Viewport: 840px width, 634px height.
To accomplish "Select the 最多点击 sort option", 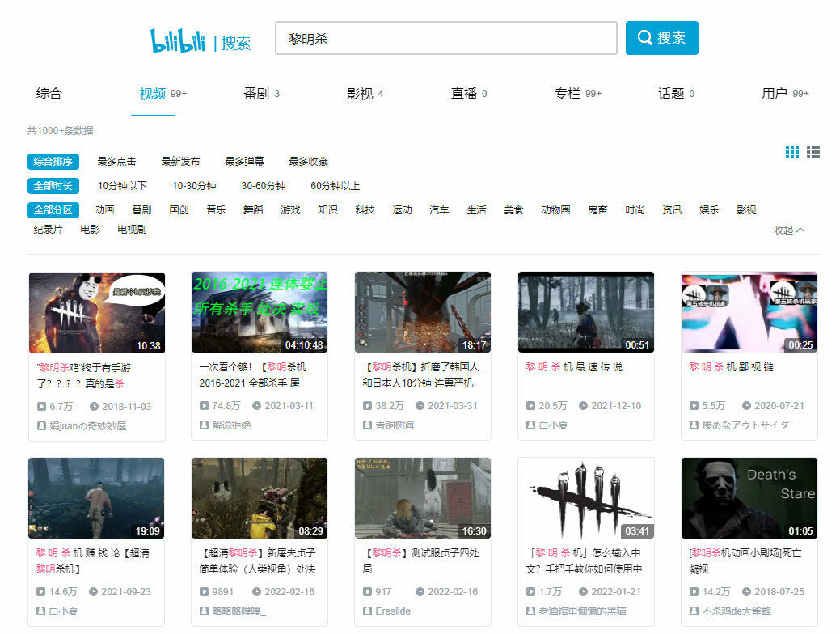I will pyautogui.click(x=116, y=162).
